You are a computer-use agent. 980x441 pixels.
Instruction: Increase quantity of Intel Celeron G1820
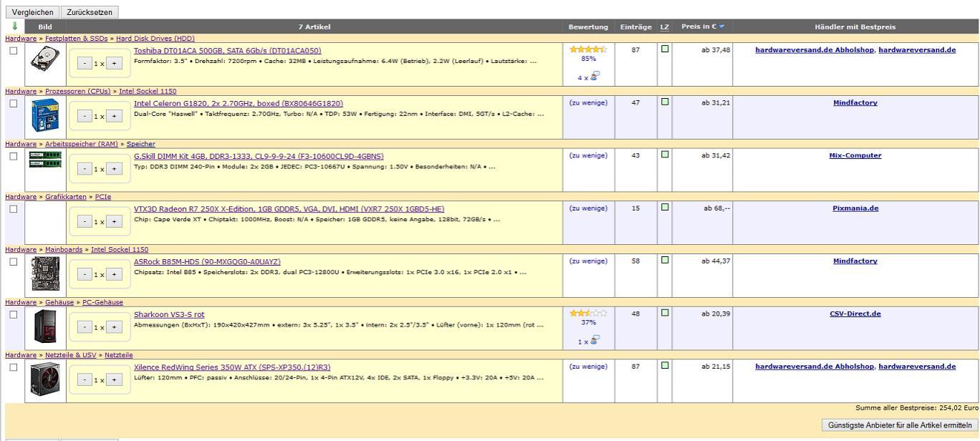pos(114,116)
